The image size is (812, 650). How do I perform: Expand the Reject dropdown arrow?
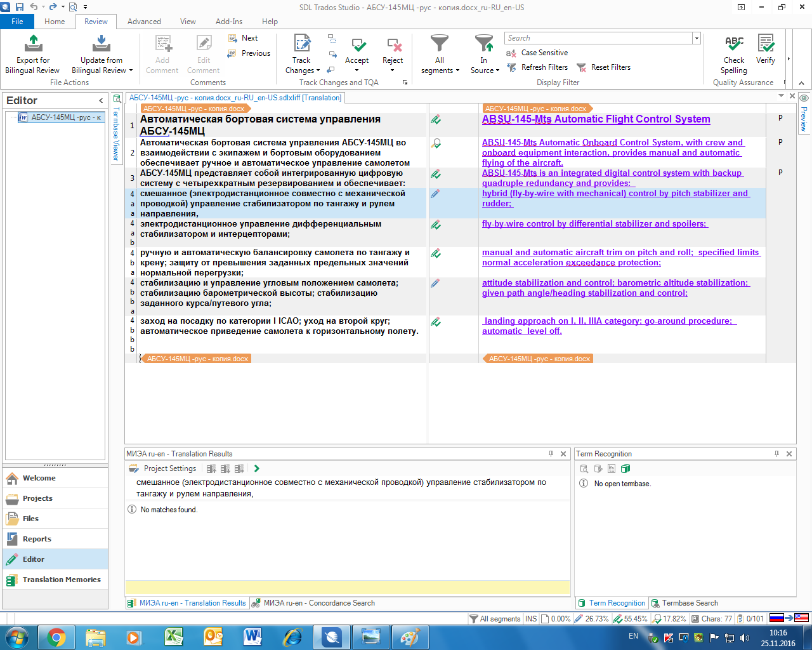point(392,70)
